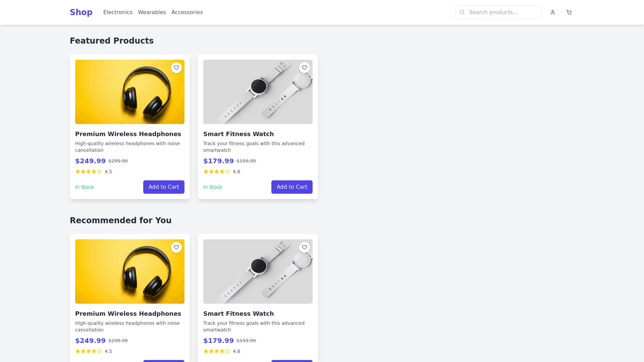The height and width of the screenshot is (362, 644).
Task: Click the Featured Smart Fitness Watch title
Action: 238,134
